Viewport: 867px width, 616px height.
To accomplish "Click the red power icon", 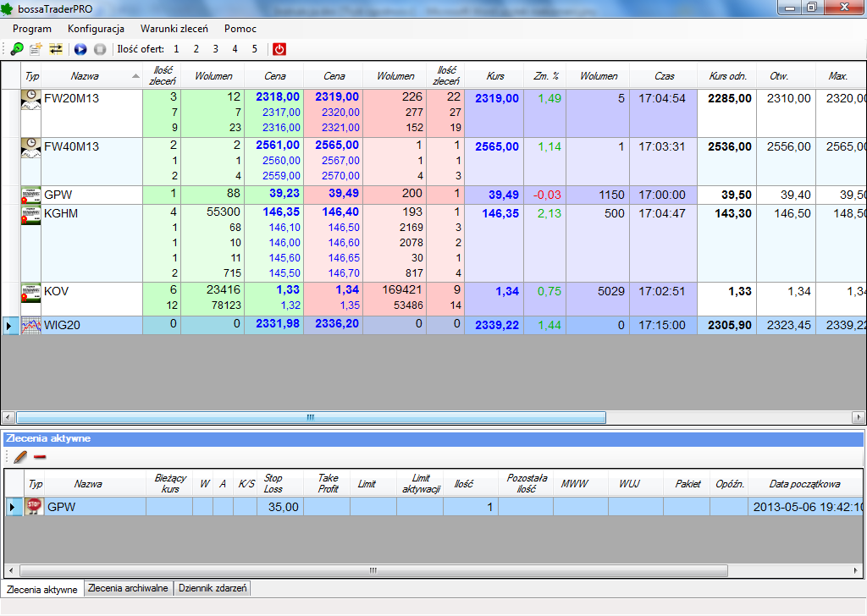I will click(279, 49).
